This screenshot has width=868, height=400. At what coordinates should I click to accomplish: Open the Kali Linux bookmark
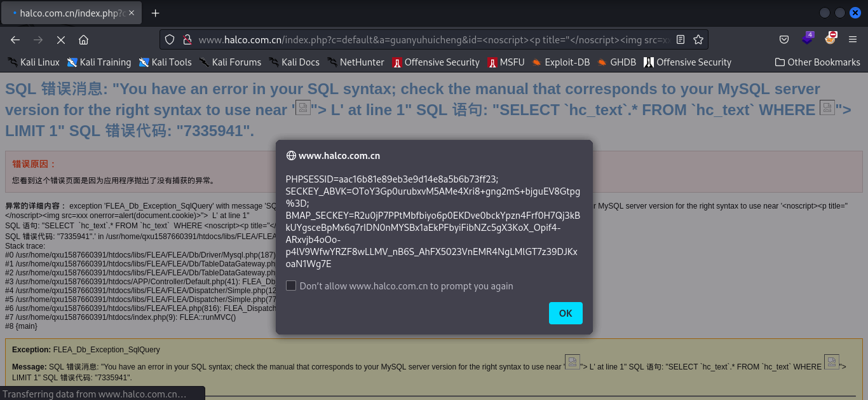click(x=33, y=62)
